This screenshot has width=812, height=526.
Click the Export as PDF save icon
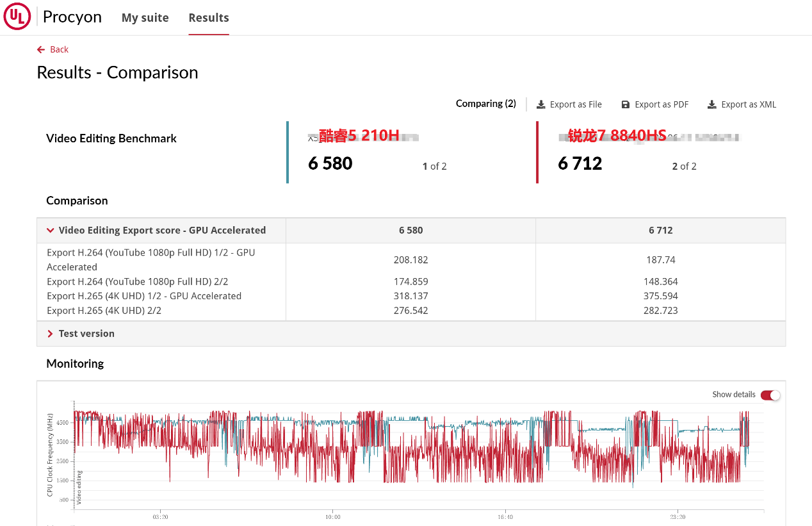pyautogui.click(x=626, y=104)
